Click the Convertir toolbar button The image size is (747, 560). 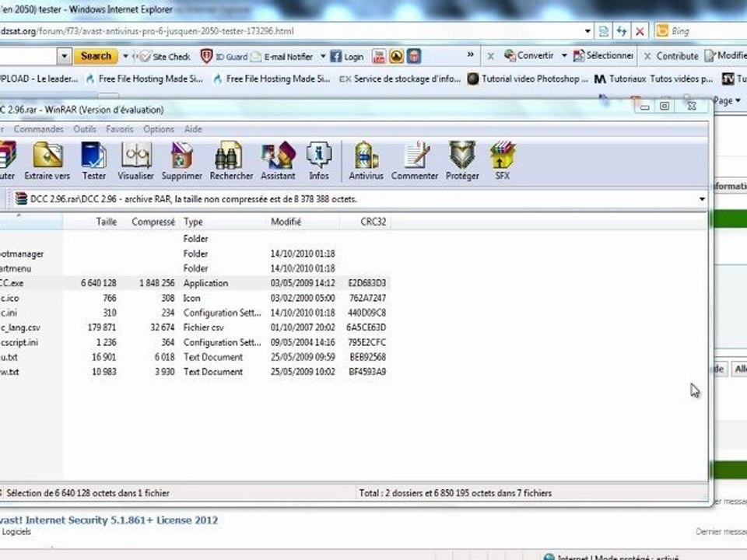[x=529, y=56]
